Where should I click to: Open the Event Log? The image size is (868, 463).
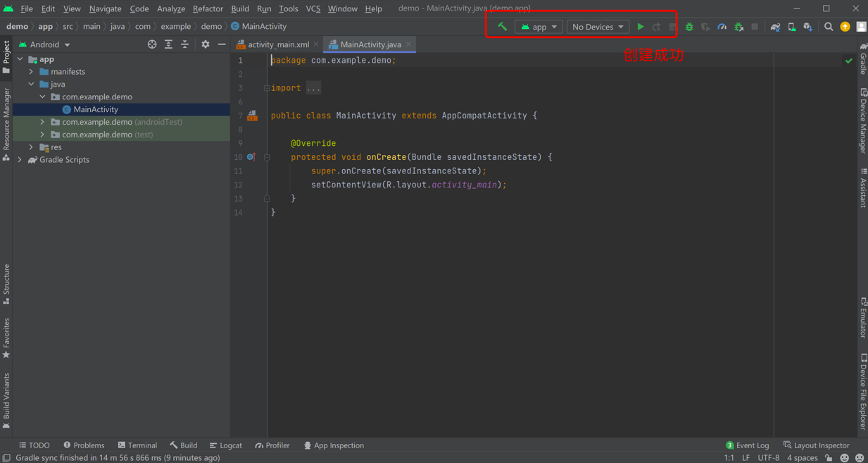pos(747,445)
